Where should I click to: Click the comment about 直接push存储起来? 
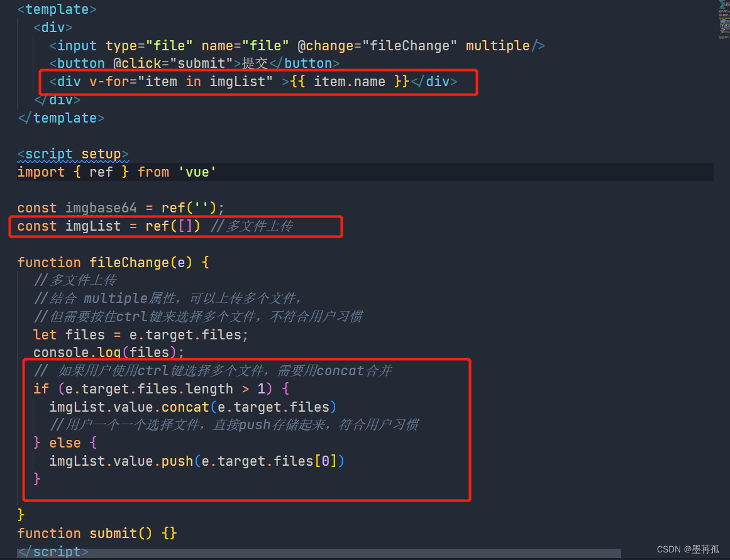234,424
